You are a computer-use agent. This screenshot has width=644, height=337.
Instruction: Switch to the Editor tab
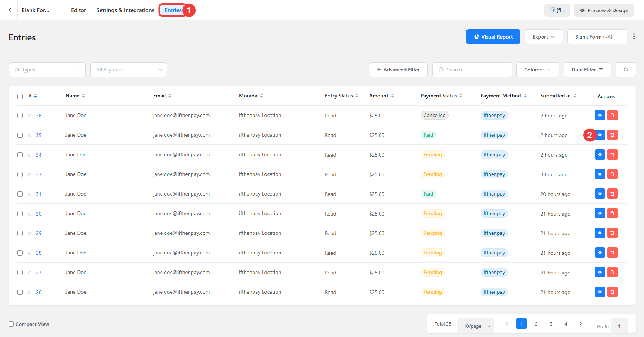point(78,10)
